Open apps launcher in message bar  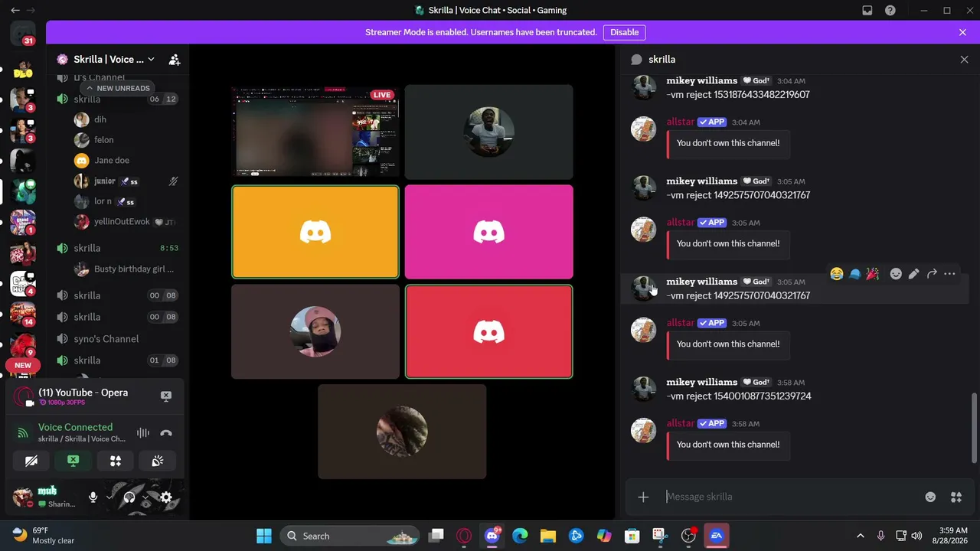(x=956, y=497)
